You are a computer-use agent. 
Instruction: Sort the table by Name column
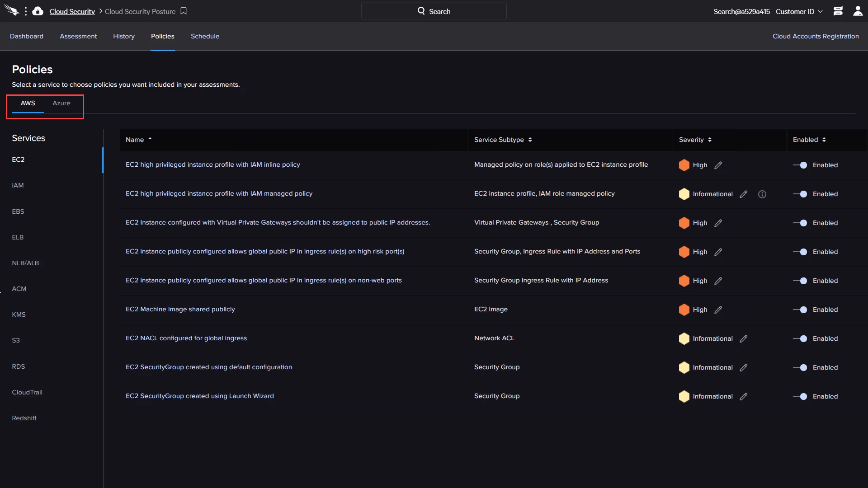(x=139, y=140)
